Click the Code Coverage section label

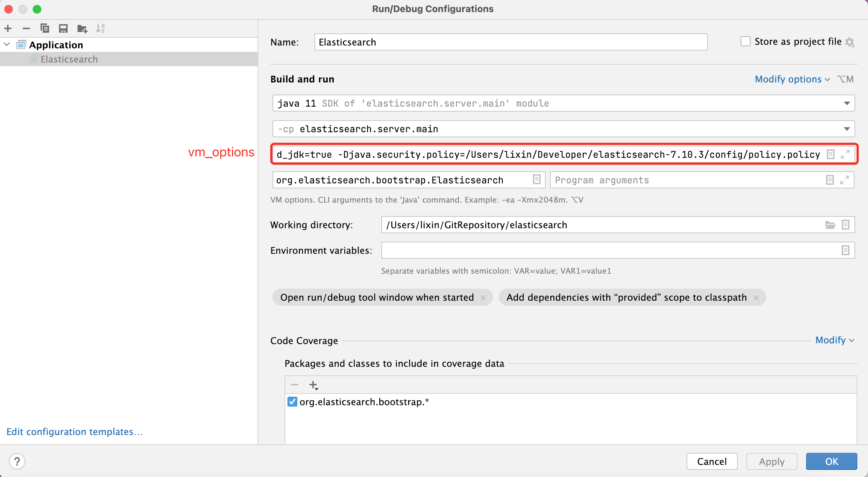tap(304, 341)
